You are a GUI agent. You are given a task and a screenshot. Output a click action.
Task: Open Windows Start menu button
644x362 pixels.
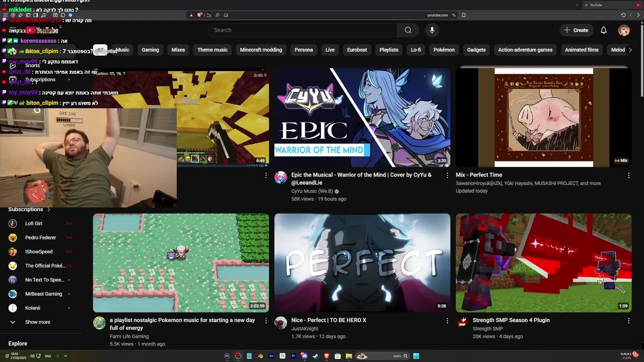tap(416, 356)
